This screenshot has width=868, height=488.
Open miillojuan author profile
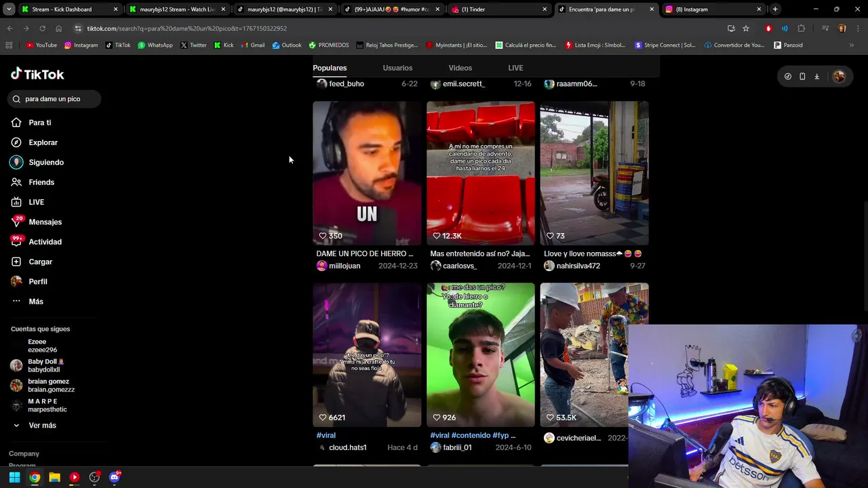[338, 266]
